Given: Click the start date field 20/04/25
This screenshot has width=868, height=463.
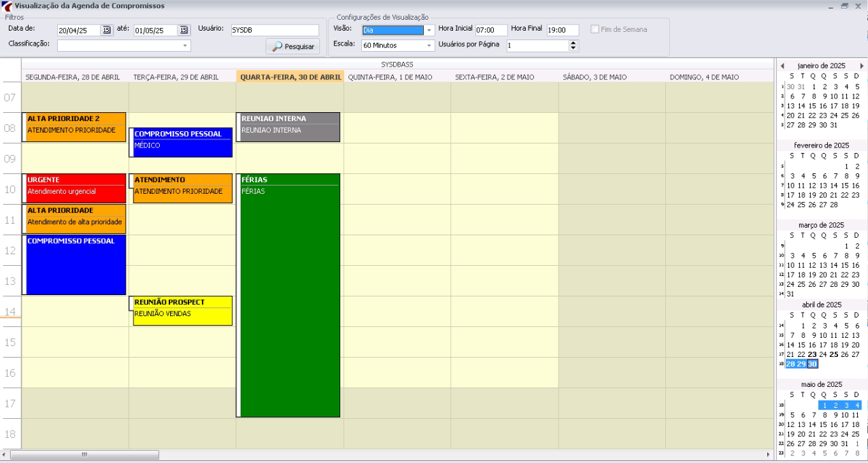Looking at the screenshot, I should (79, 30).
